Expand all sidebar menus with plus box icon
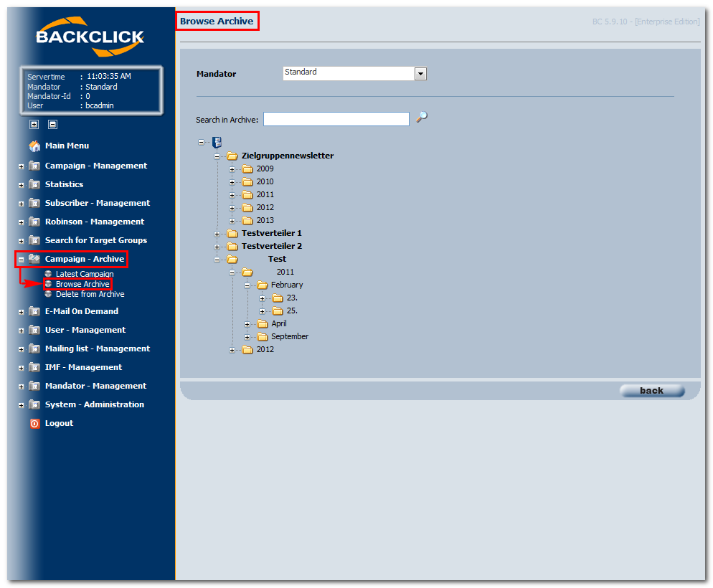 tap(34, 124)
